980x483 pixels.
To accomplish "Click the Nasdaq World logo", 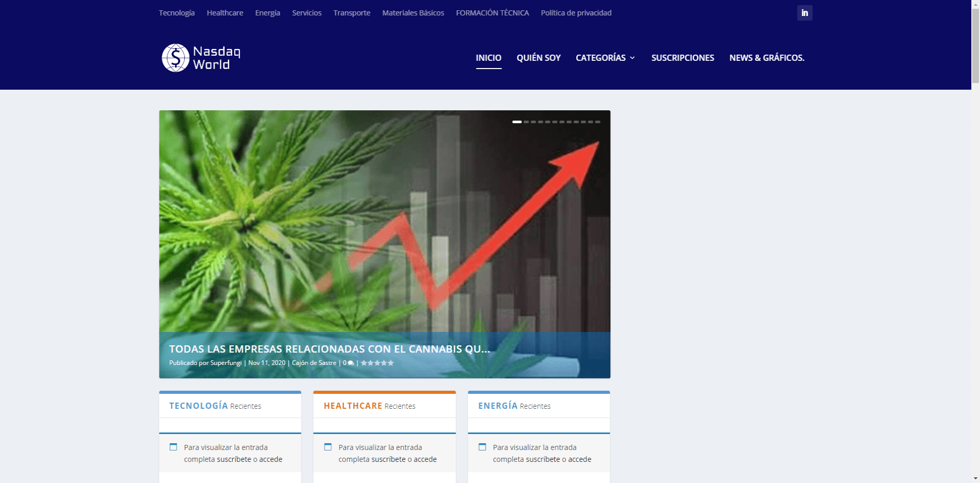I will 201,58.
